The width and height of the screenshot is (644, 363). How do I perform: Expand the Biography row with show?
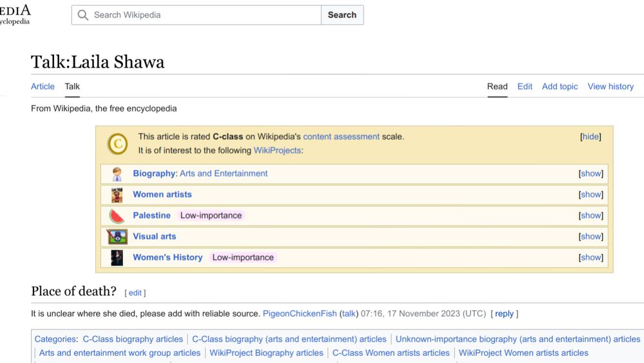coord(591,174)
